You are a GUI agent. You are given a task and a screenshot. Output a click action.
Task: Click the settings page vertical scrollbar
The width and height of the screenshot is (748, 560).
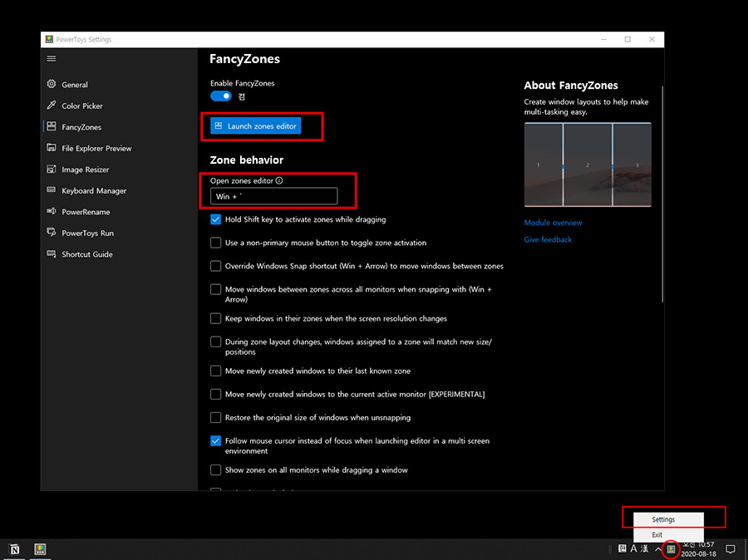(x=662, y=194)
